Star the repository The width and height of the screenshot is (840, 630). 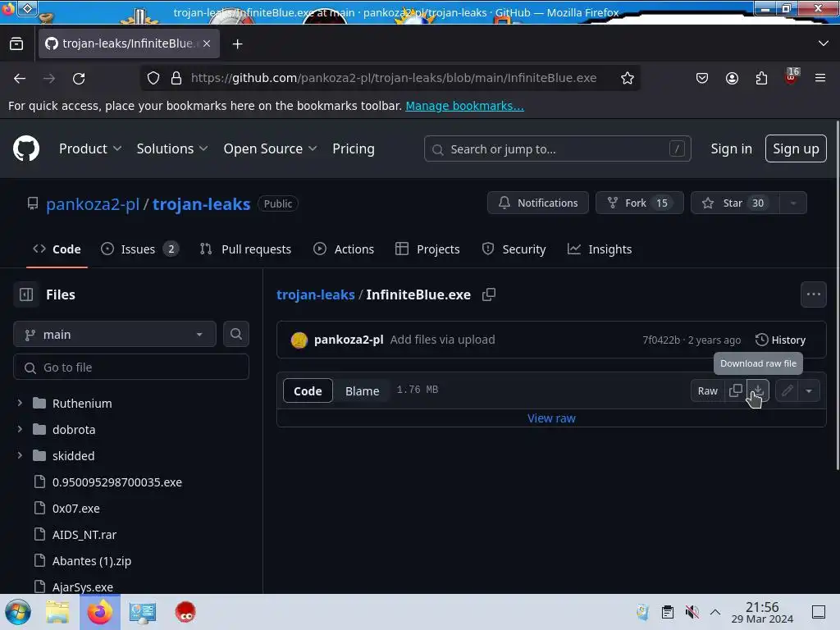coord(735,203)
